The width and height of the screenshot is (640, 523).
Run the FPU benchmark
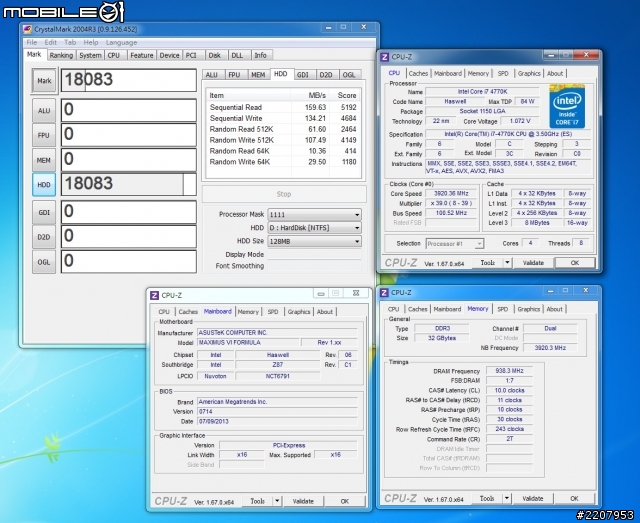coord(44,135)
